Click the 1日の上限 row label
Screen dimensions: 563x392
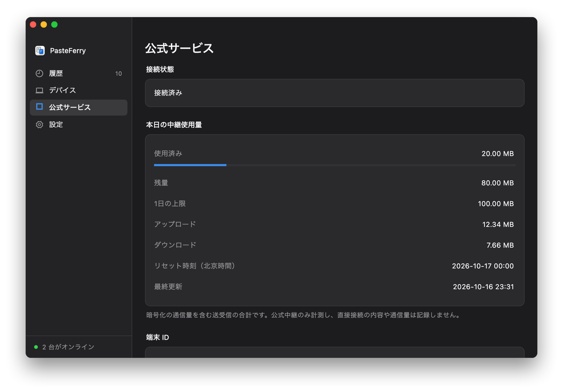(x=170, y=204)
